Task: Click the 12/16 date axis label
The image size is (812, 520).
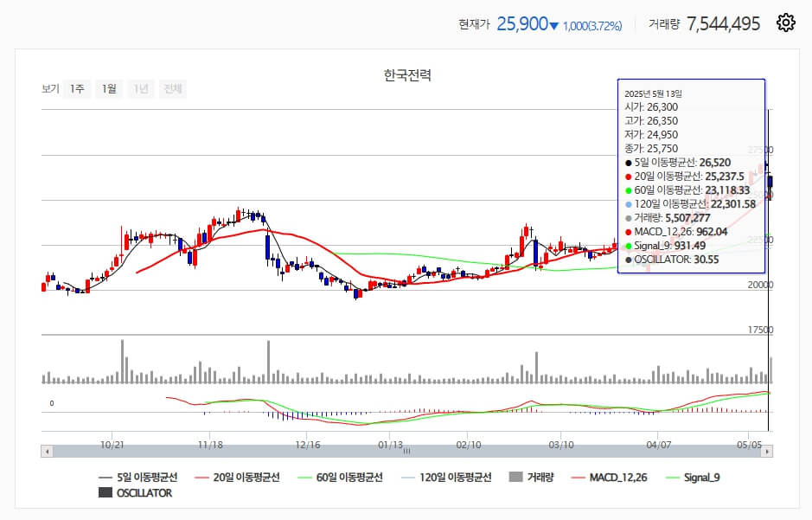Action: [x=308, y=445]
